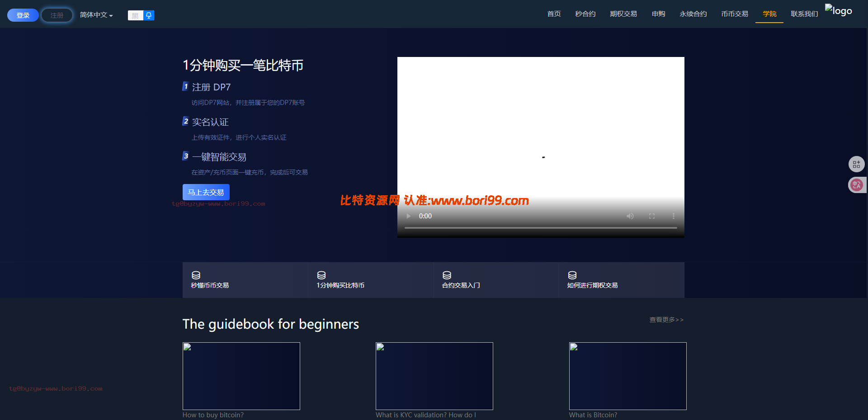Open the 永续合约 menu item

[x=693, y=14]
